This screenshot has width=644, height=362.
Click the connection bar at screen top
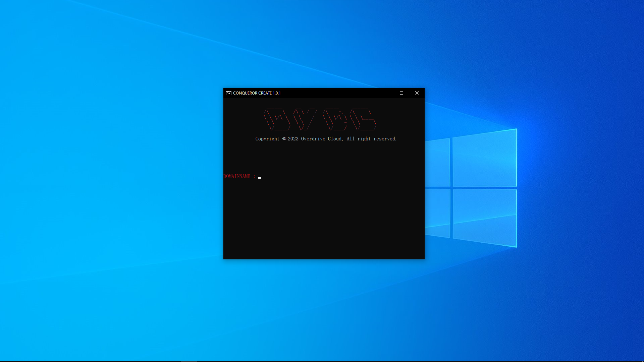pos(322,0)
